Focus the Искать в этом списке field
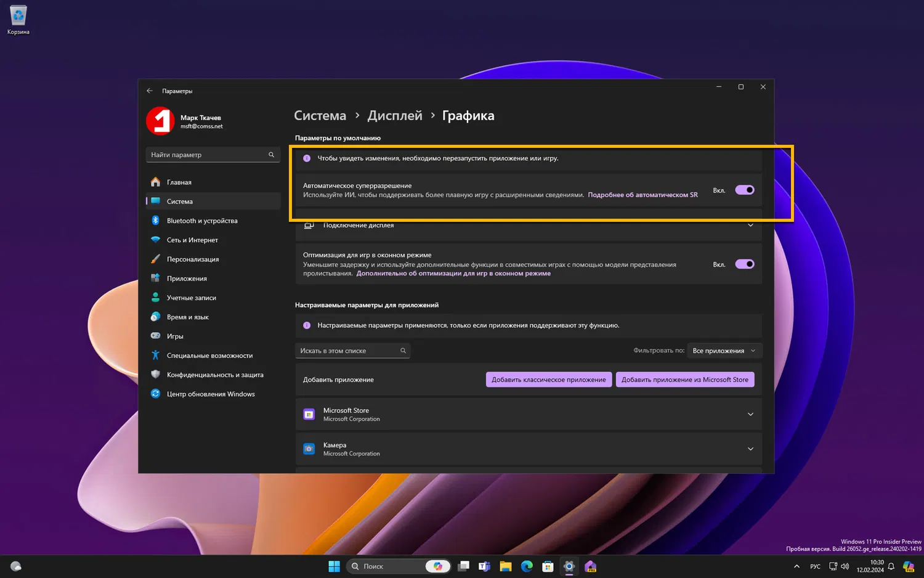Image resolution: width=924 pixels, height=578 pixels. pos(353,351)
